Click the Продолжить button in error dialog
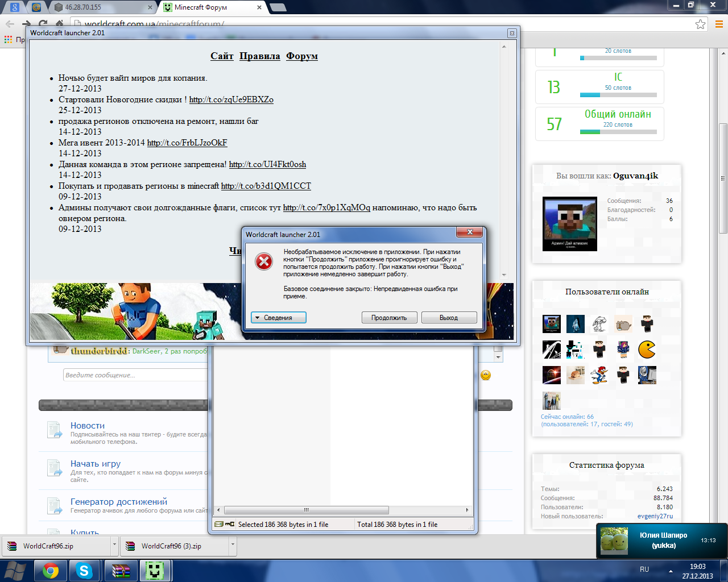The image size is (728, 582). click(390, 318)
